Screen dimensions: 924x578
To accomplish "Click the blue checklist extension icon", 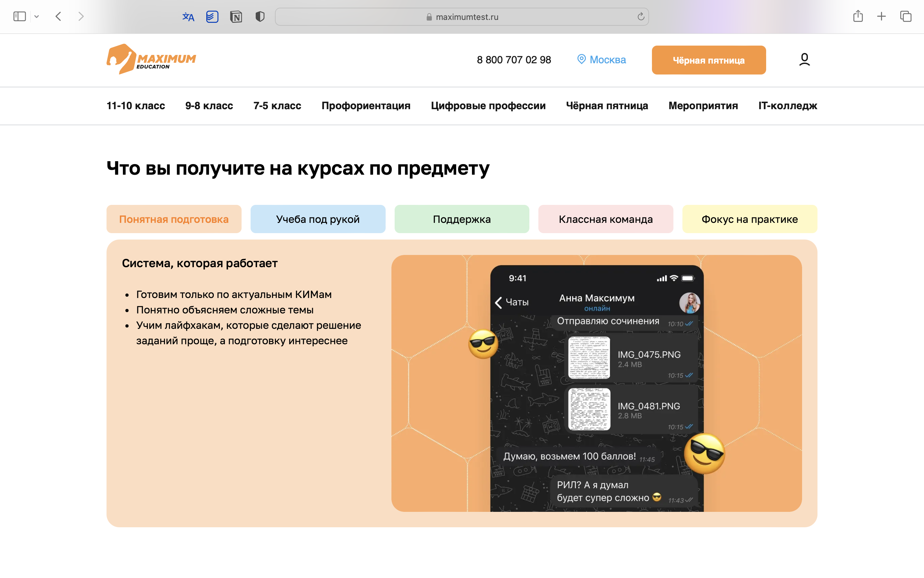I will pyautogui.click(x=212, y=17).
